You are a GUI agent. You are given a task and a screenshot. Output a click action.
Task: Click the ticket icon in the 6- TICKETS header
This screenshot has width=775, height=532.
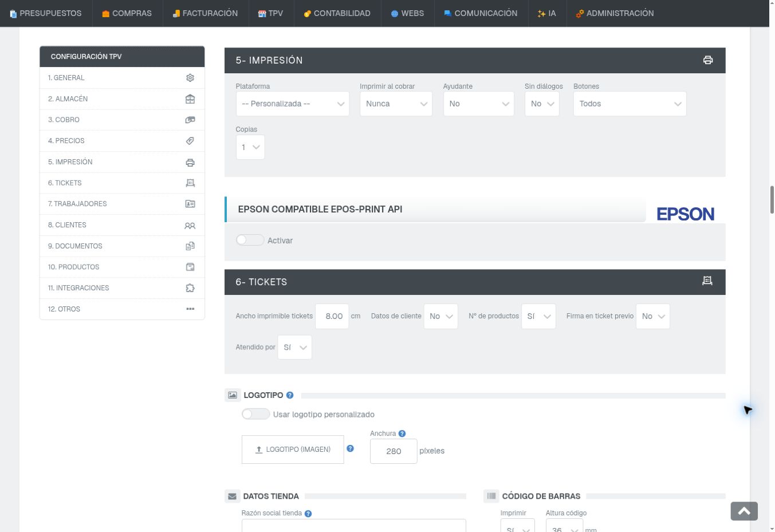click(x=707, y=281)
